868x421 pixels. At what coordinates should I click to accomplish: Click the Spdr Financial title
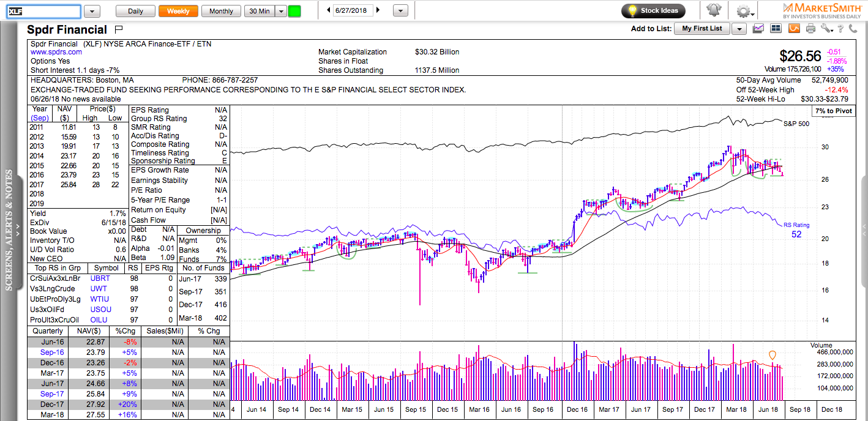67,29
